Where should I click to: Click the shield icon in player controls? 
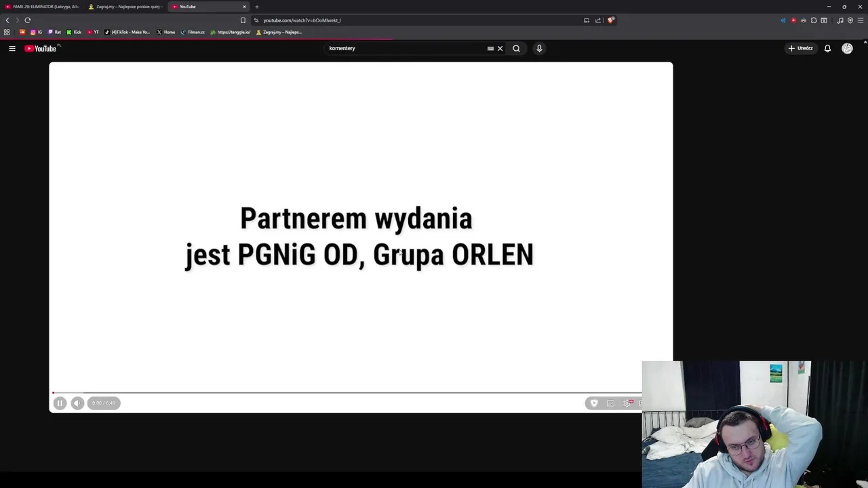[x=594, y=403]
